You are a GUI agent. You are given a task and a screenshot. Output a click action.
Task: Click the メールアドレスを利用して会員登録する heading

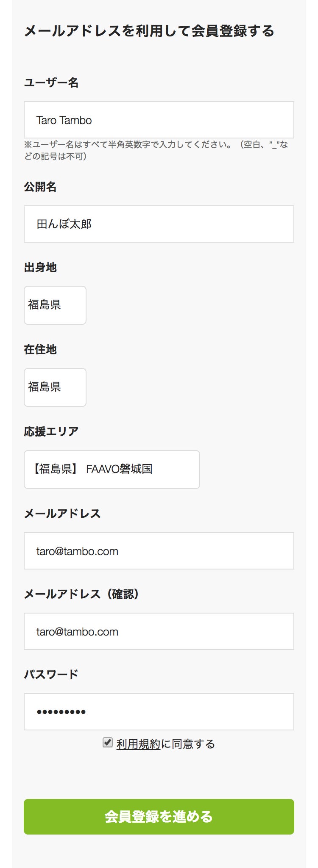point(149,31)
